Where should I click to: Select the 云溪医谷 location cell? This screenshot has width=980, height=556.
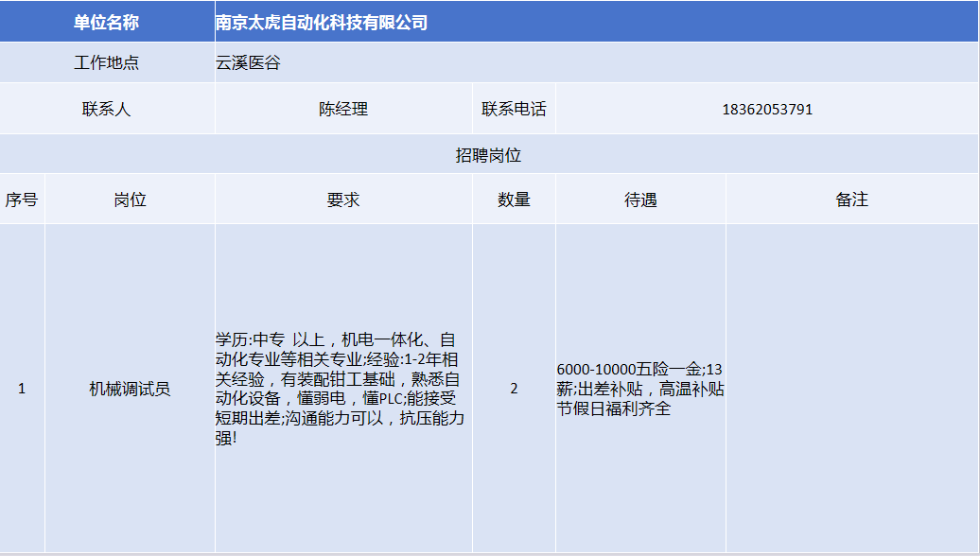coord(248,63)
